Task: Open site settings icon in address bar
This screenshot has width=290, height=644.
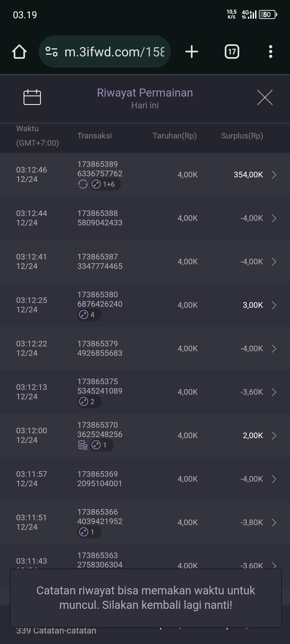Action: tap(52, 52)
